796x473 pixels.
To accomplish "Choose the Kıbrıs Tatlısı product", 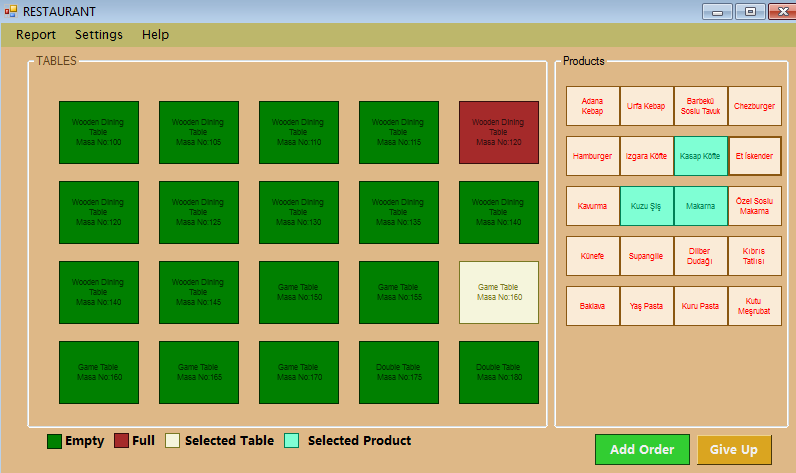I will pos(754,256).
